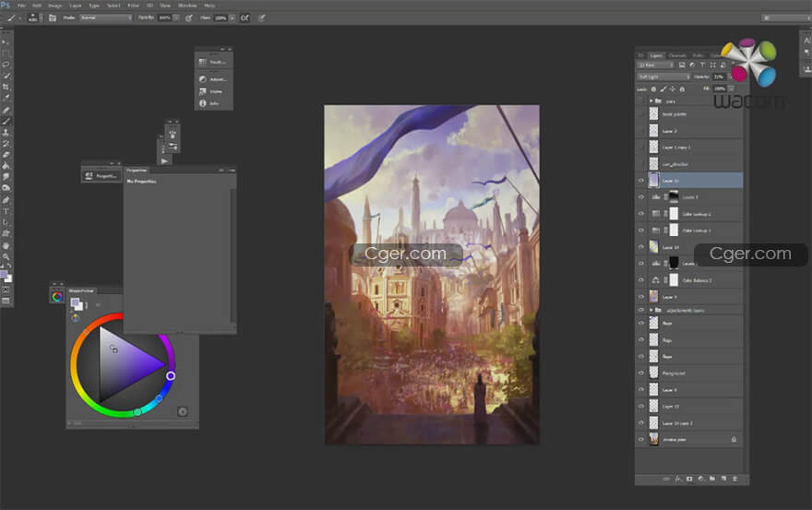
Task: Hide the Color Balance 2 layer
Action: click(641, 280)
